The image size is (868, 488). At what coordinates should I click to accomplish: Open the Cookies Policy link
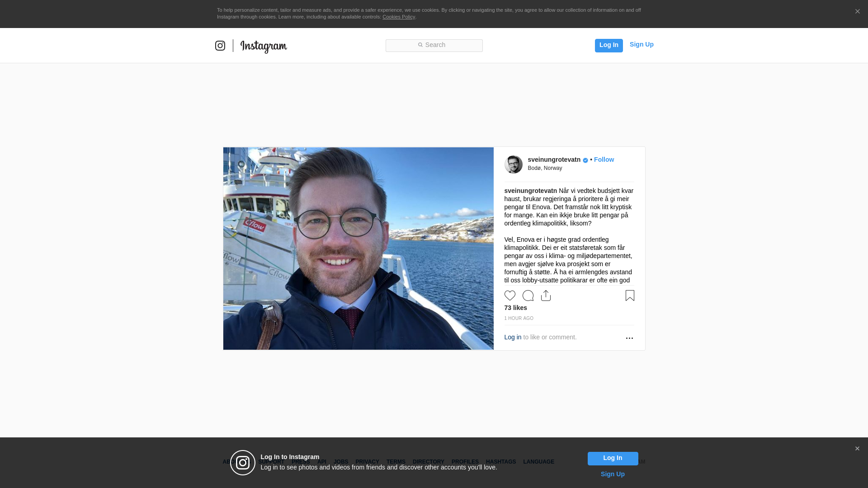(x=399, y=17)
